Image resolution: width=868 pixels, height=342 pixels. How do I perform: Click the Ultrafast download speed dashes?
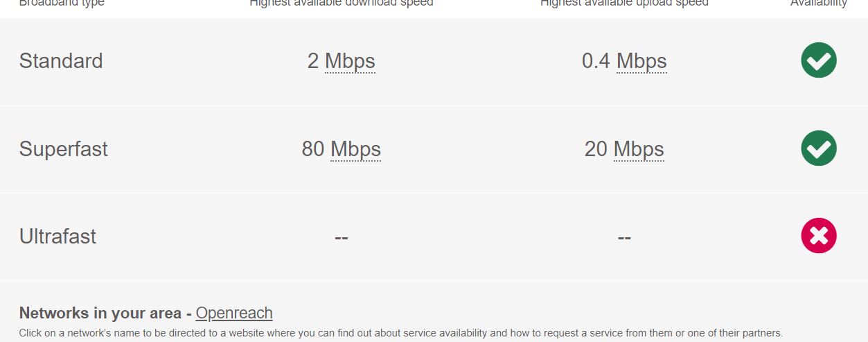tap(341, 237)
